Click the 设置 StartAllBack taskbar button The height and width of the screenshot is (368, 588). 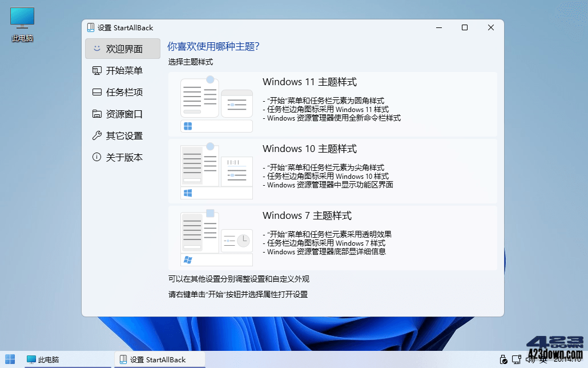tap(159, 359)
